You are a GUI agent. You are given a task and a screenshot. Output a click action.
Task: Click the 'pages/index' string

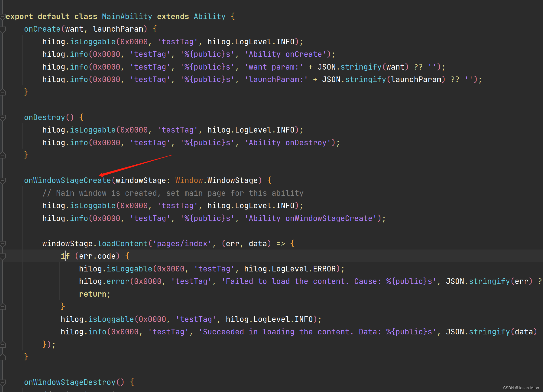(x=182, y=244)
